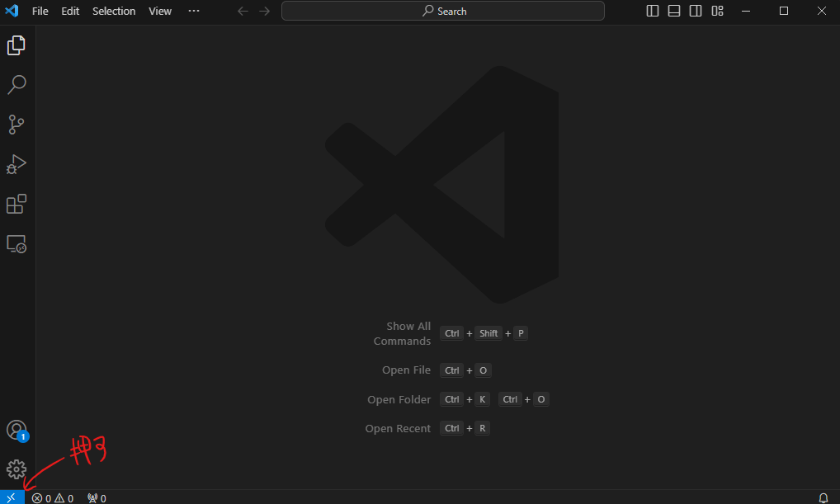The width and height of the screenshot is (840, 504).
Task: Click the blue remote window indicator
Action: click(12, 497)
